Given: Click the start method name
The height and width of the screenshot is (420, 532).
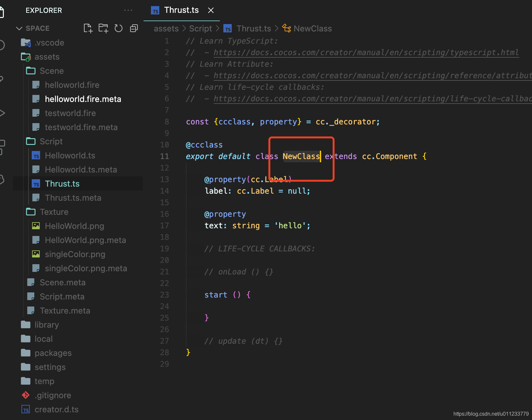Looking at the screenshot, I should 216,295.
